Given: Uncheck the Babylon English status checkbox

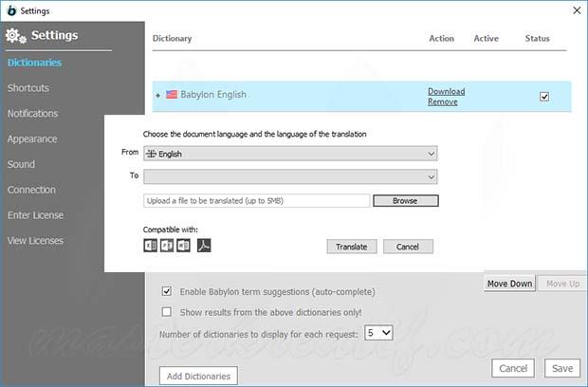Looking at the screenshot, I should (x=544, y=97).
